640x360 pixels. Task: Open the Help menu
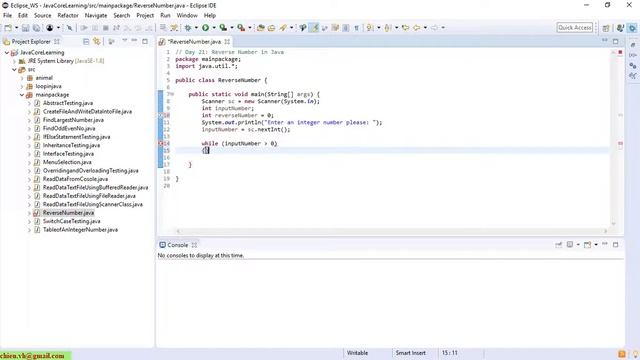click(210, 15)
